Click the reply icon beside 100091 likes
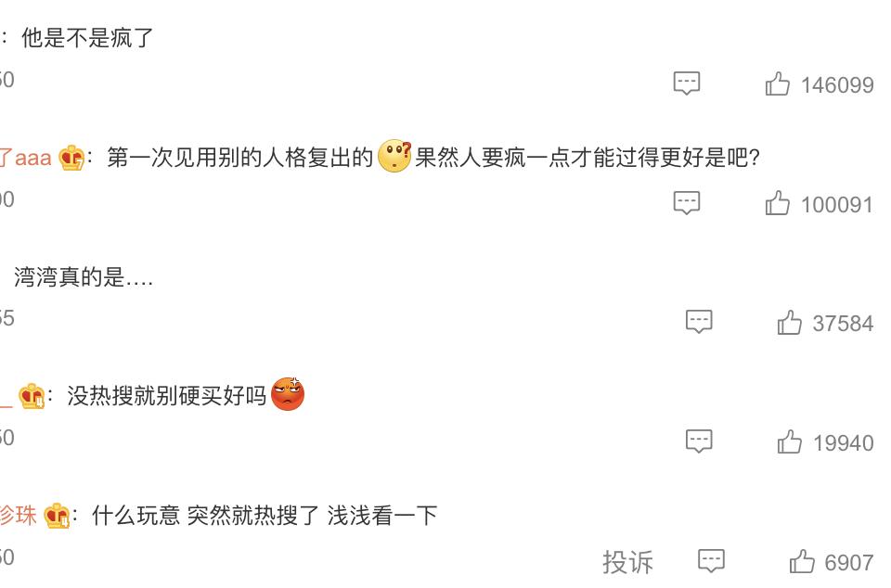 [684, 203]
